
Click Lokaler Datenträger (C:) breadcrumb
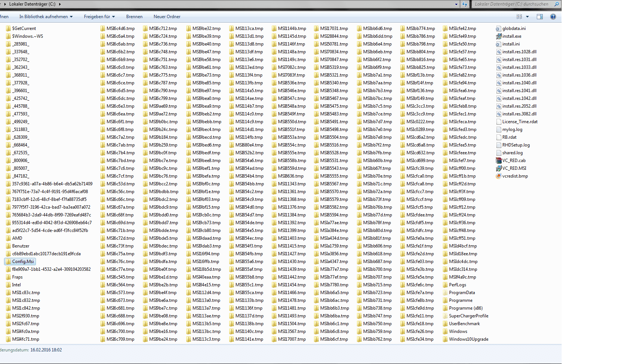[32, 4]
